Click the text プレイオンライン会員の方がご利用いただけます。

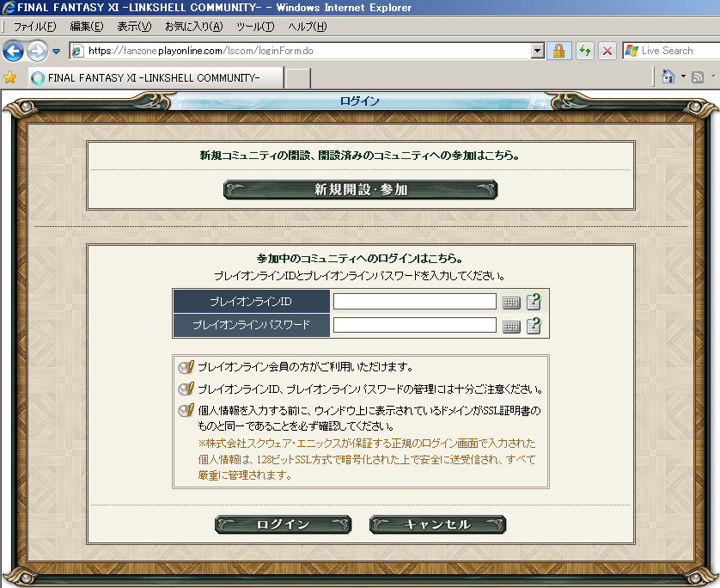point(306,366)
